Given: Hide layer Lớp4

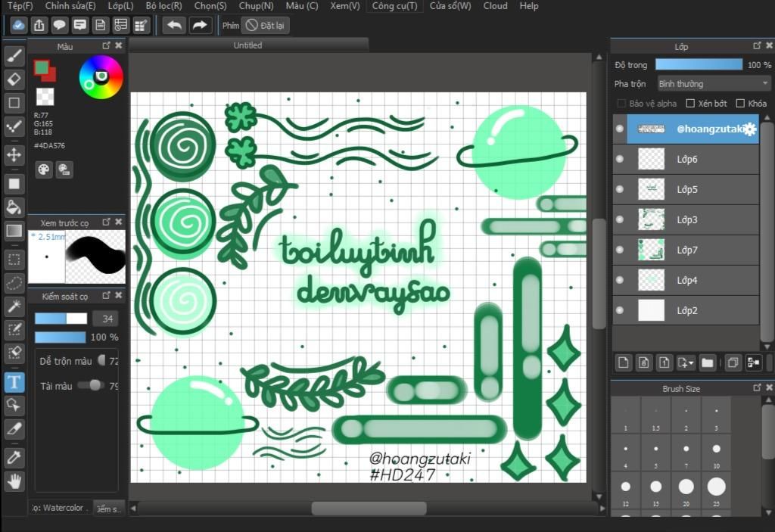Looking at the screenshot, I should tap(620, 280).
